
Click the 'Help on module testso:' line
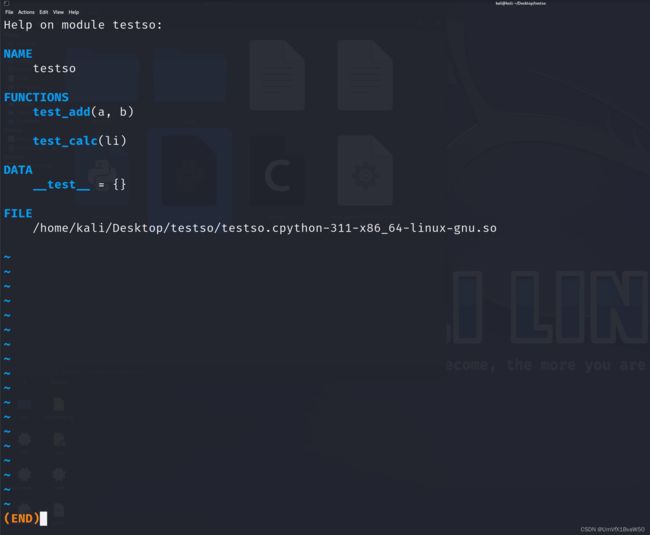coord(83,25)
